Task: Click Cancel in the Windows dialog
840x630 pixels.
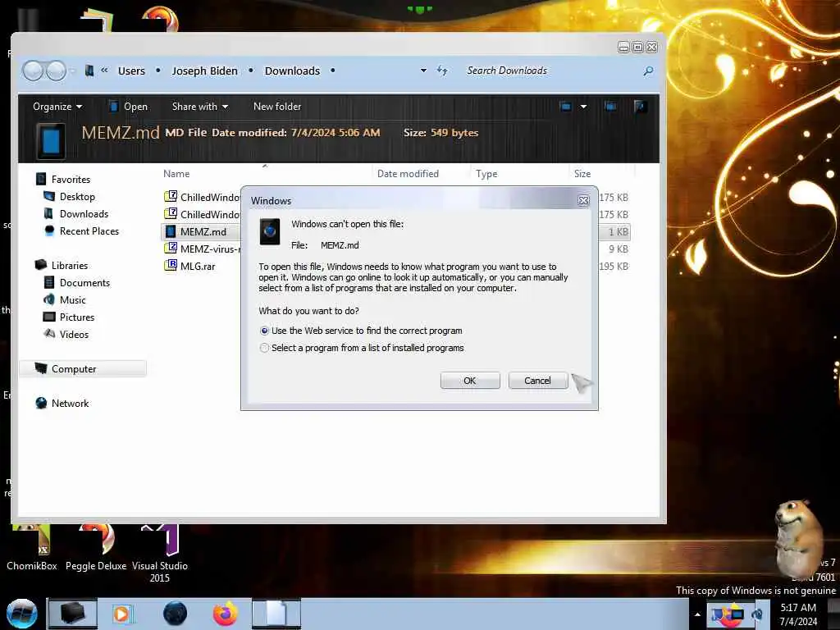Action: [x=537, y=381]
